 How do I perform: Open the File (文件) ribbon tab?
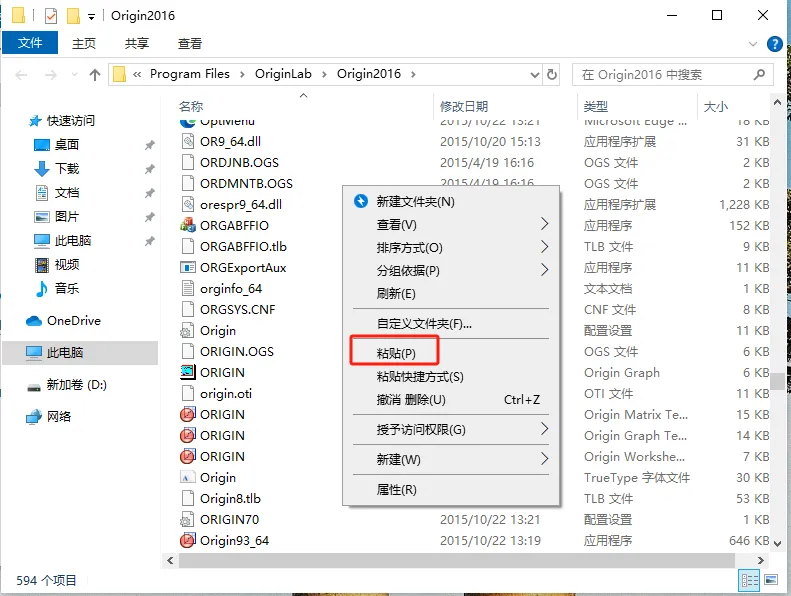pos(30,43)
